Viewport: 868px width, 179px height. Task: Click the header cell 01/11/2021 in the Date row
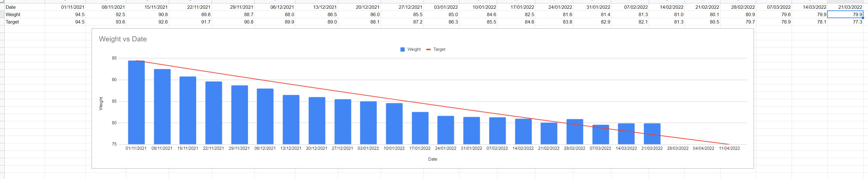[65, 7]
